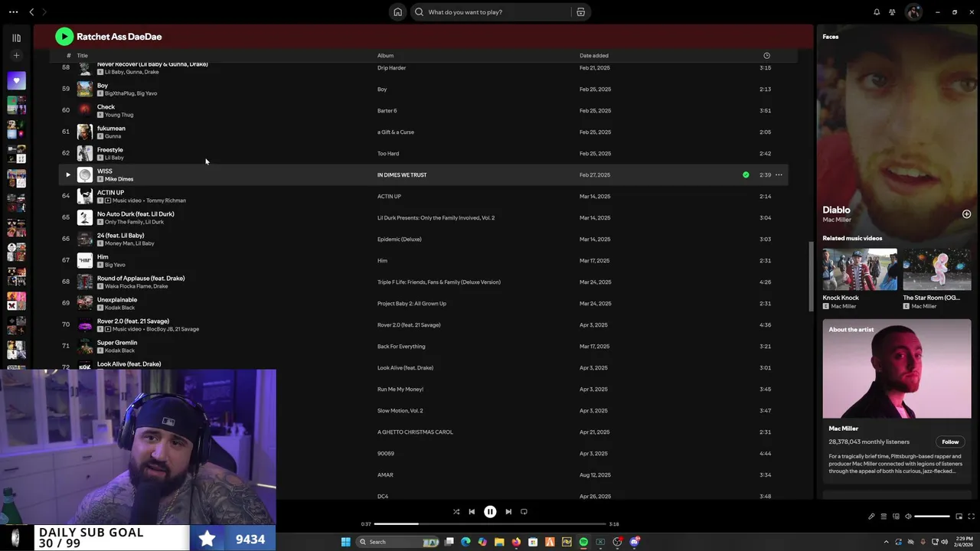Image resolution: width=980 pixels, height=551 pixels.
Task: Open the About the artist photo card
Action: (897, 369)
